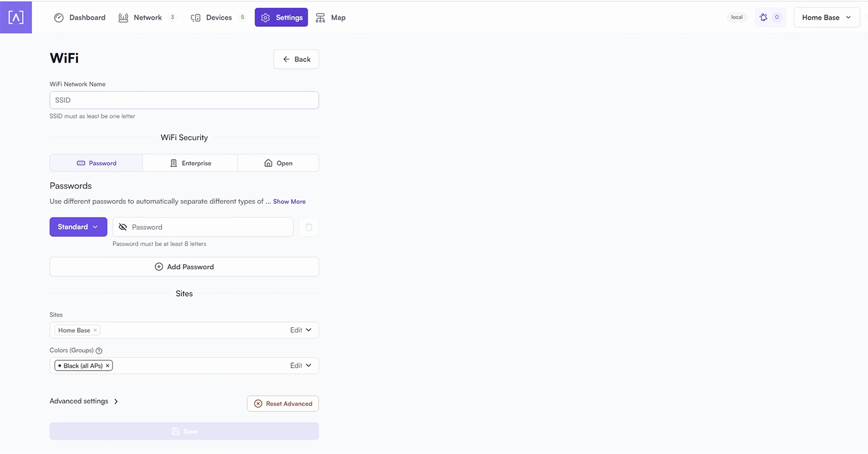The image size is (868, 454).
Task: Select Enterprise WiFi security option
Action: pos(190,163)
